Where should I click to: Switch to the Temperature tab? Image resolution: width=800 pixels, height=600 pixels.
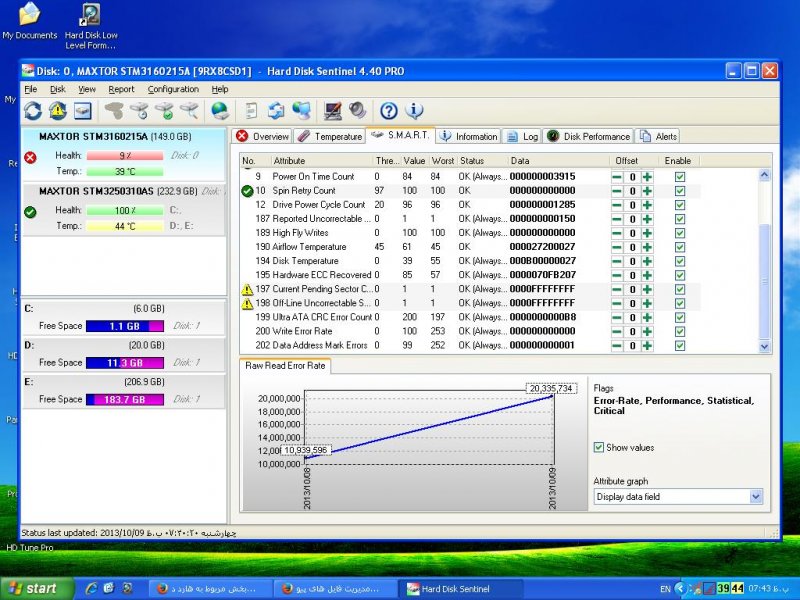(329, 136)
